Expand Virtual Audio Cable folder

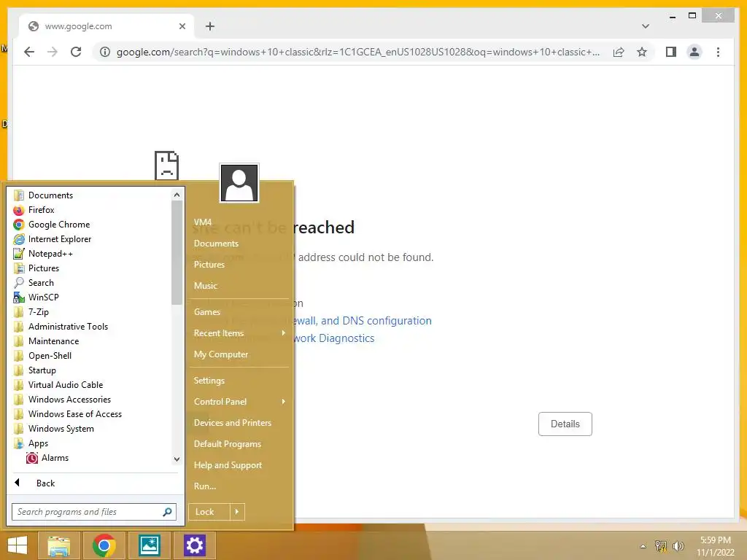65,385
